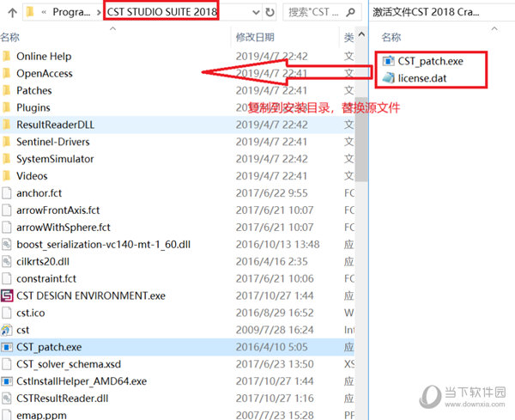Click the 2016/4/10 5:05 date cell
Screen dimensions: 515x420
271,347
